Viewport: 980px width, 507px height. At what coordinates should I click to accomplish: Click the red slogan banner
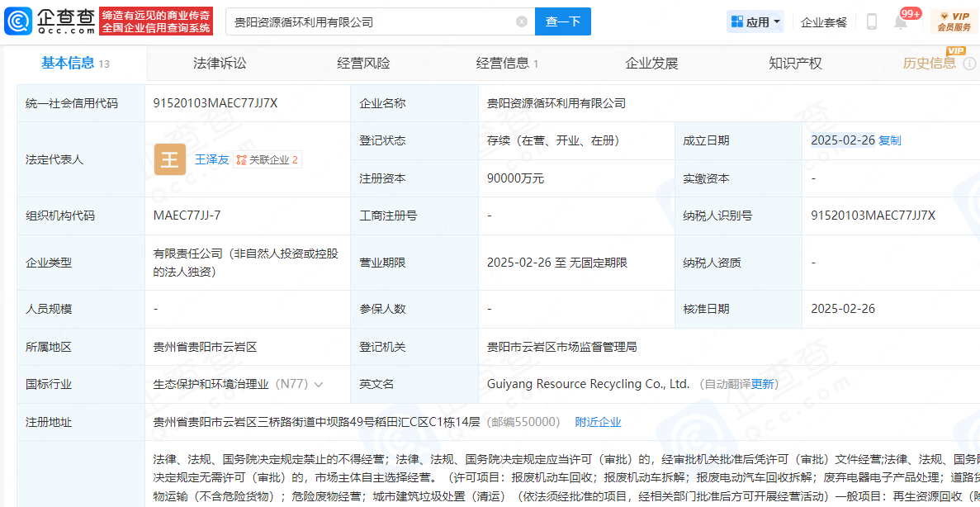[x=156, y=21]
